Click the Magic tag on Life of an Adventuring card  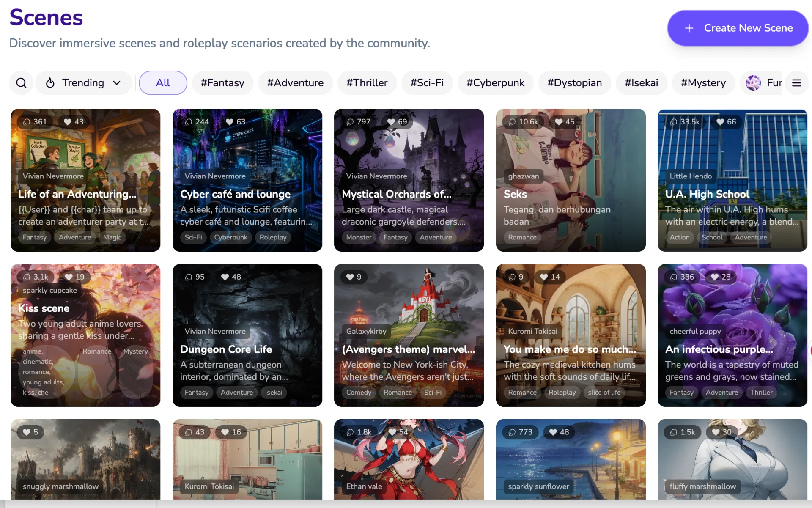tap(112, 237)
